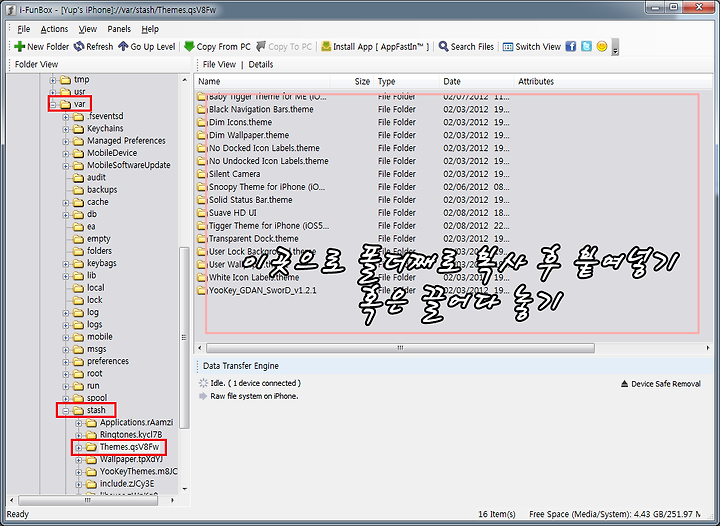
Task: Click the backups folder icon in tree
Action: (x=79, y=190)
